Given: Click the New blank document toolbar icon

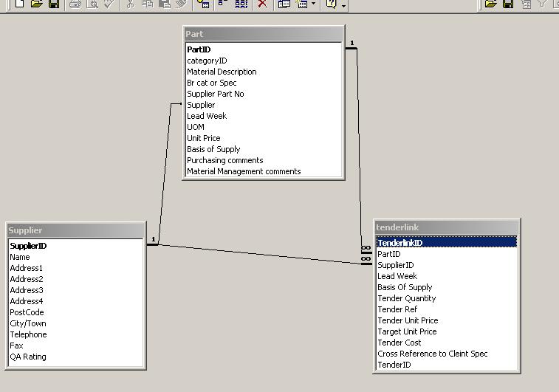Looking at the screenshot, I should [x=19, y=4].
